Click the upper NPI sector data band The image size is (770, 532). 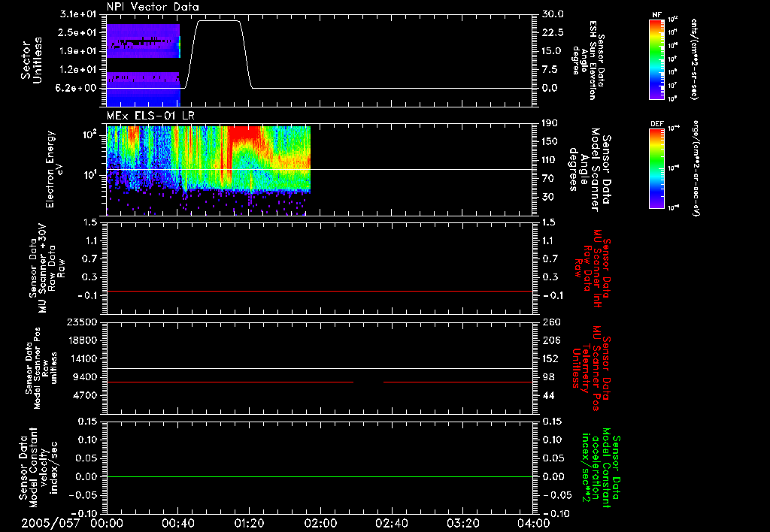click(144, 41)
